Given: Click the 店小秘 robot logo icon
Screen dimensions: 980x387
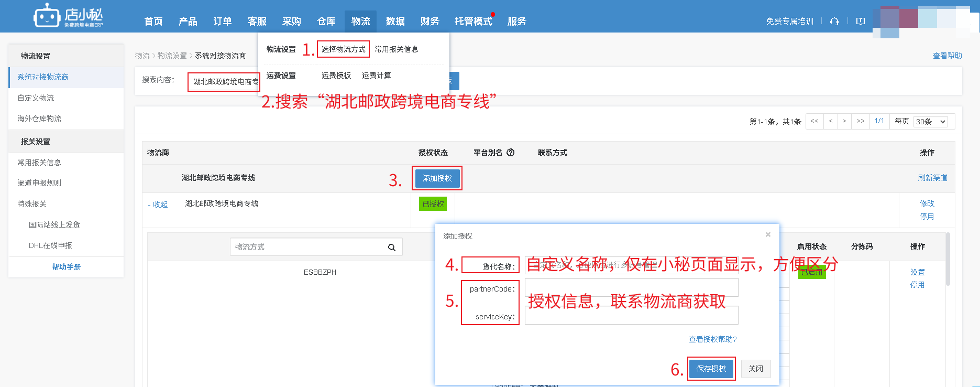Looking at the screenshot, I should click(x=47, y=16).
